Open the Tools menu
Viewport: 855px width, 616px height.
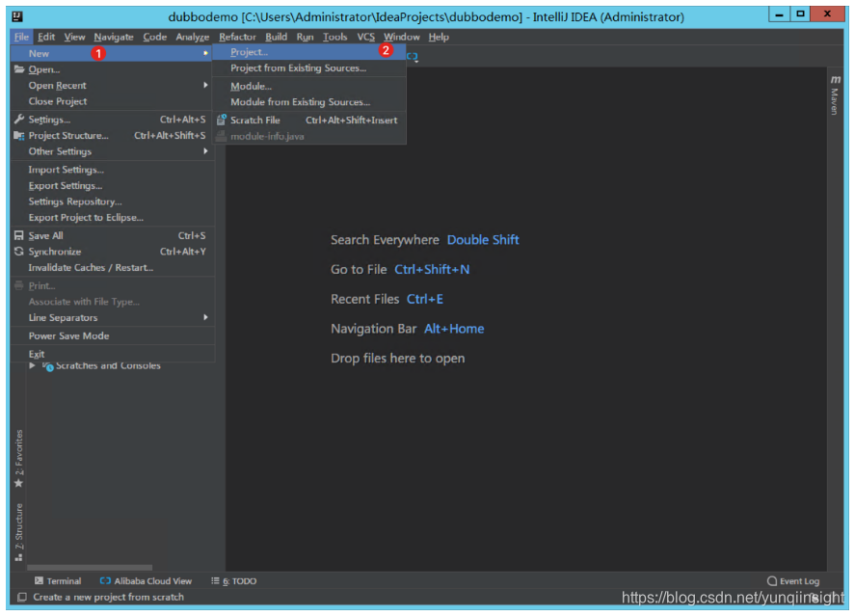pos(334,37)
